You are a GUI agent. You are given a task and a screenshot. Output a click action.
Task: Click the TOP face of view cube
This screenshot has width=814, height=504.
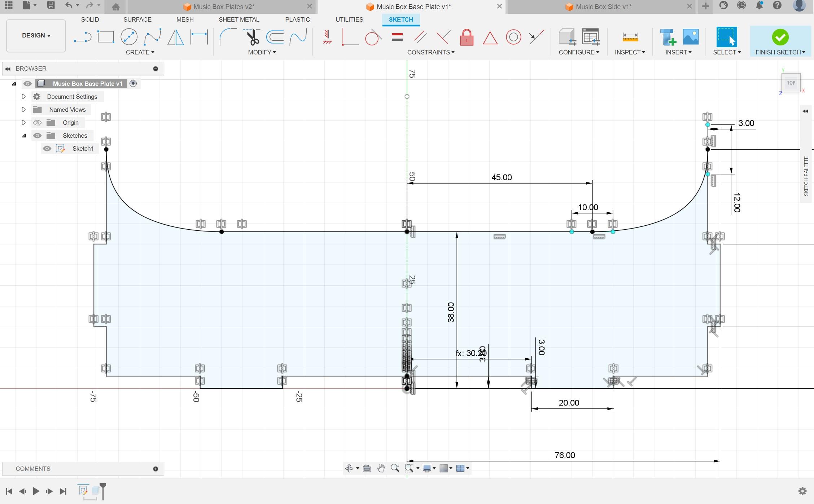(x=791, y=83)
